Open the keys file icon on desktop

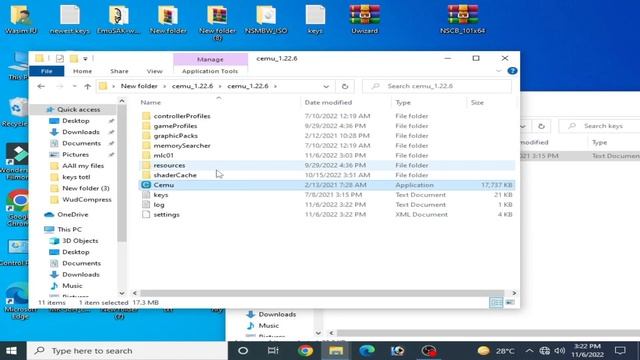pos(315,19)
